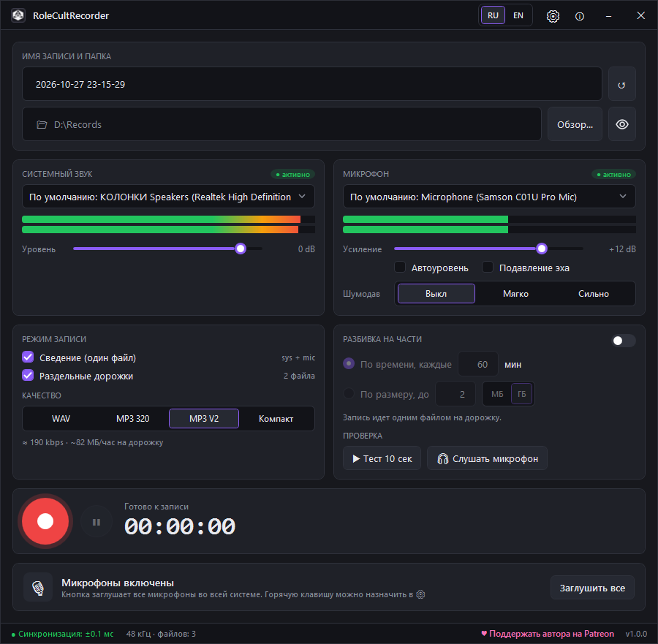Click the split minutes field showing 60
The width and height of the screenshot is (658, 644).
coord(478,364)
